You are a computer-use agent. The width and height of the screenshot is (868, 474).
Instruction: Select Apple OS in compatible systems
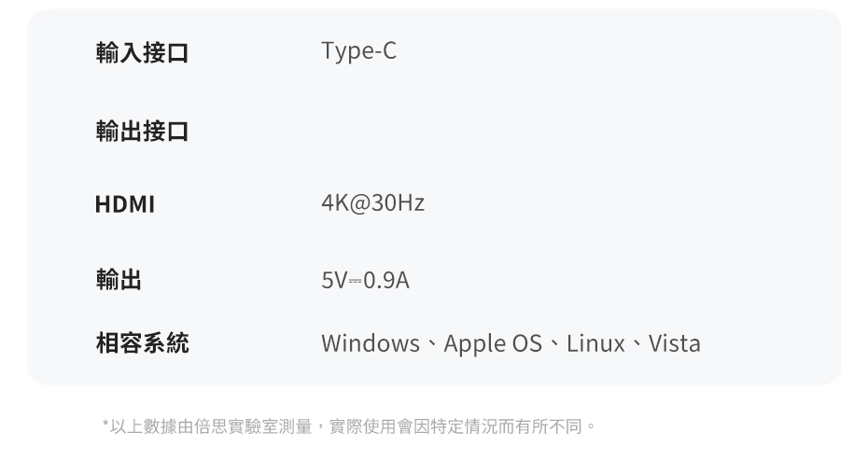pyautogui.click(x=492, y=343)
